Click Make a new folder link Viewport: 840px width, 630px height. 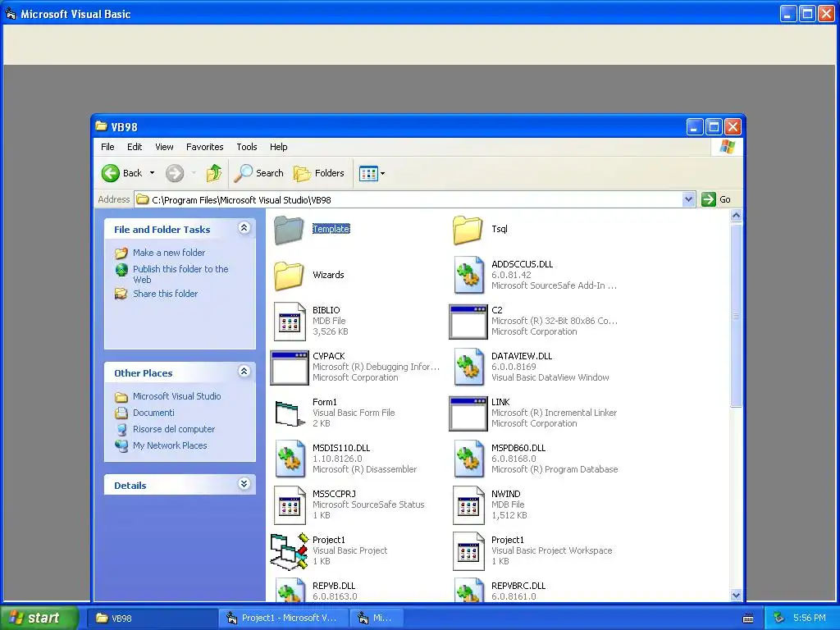[x=169, y=253]
